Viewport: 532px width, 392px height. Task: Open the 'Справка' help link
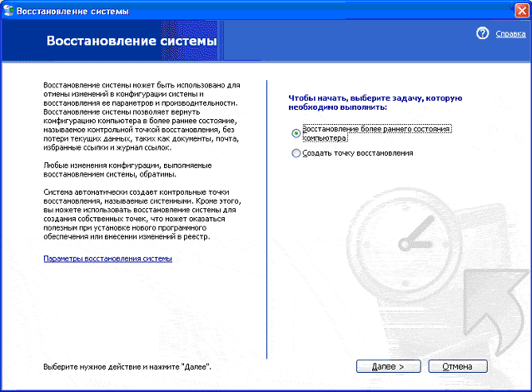(510, 34)
